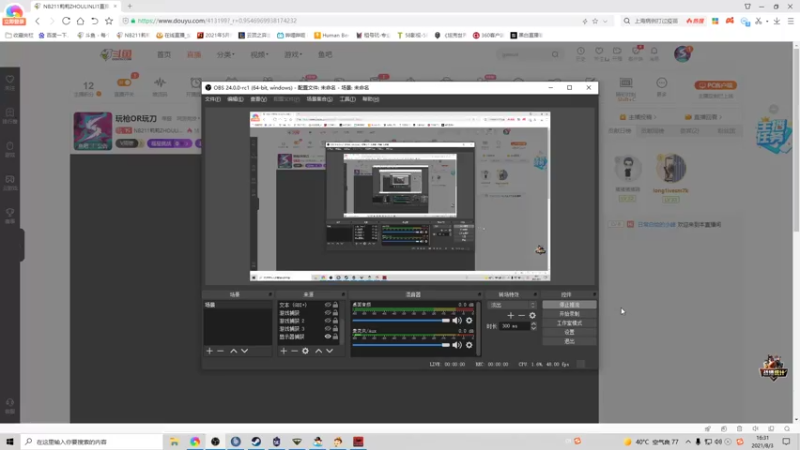
Task: Open the scene transition type dropdown
Action: (x=512, y=305)
